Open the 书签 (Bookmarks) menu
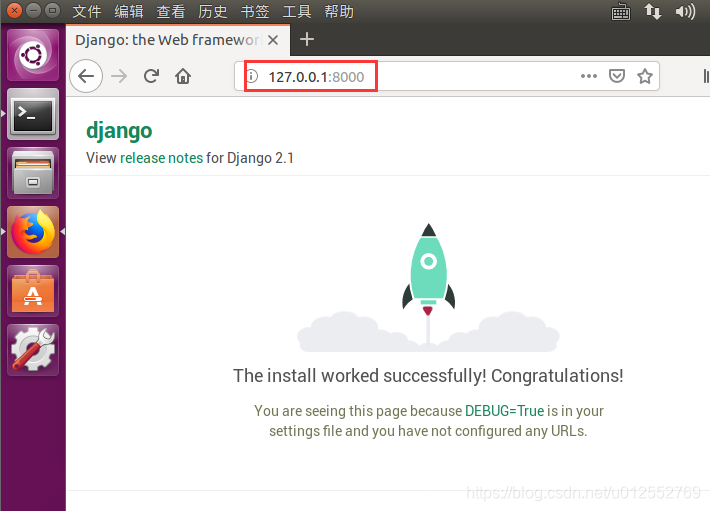 254,11
